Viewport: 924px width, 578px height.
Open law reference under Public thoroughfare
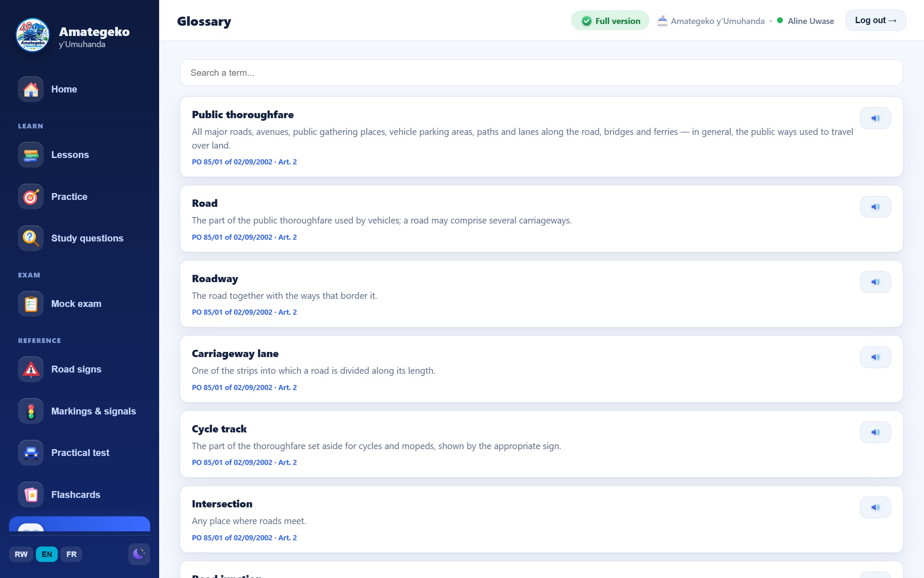pos(244,162)
